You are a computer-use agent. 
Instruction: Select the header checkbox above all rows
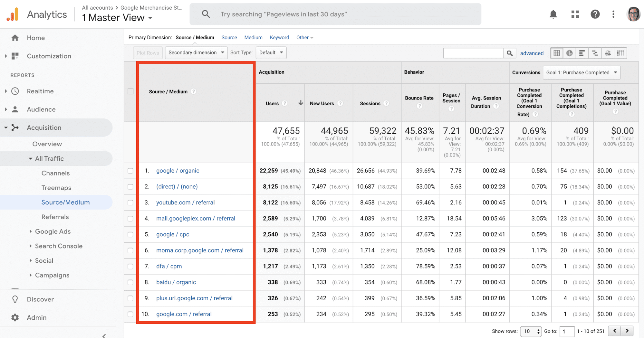(130, 91)
